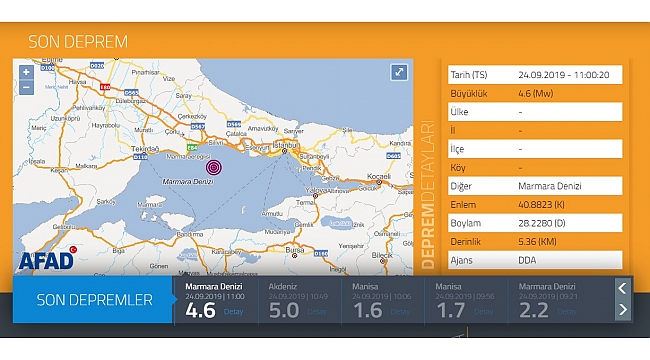Open Detay link for 1.7 Manisa quake

(483, 311)
